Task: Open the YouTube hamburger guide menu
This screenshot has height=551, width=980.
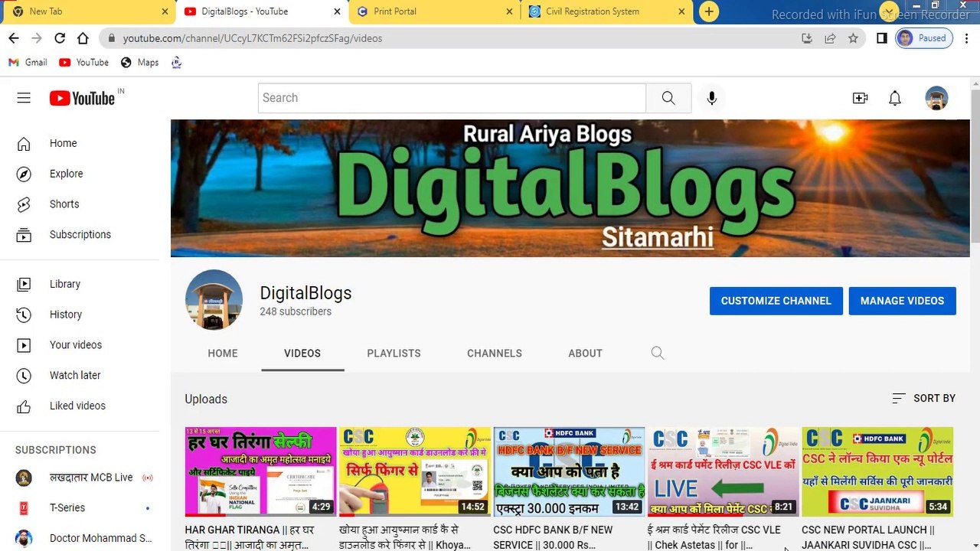Action: (x=24, y=98)
